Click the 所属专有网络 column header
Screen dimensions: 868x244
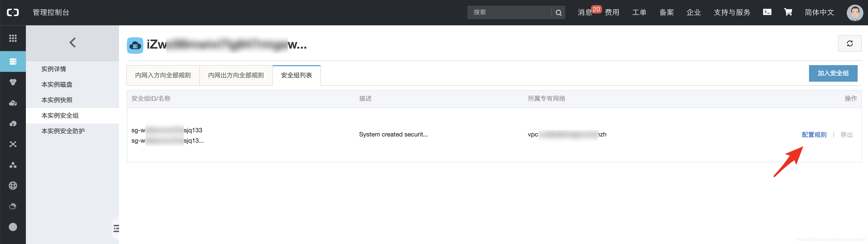point(546,99)
